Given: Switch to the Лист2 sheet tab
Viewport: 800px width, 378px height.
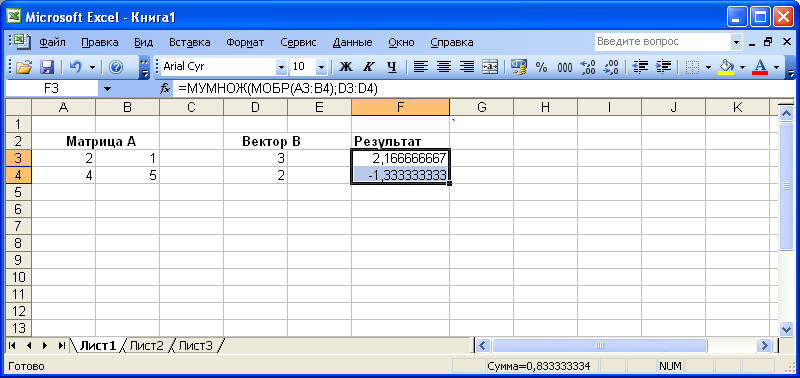Looking at the screenshot, I should click(x=146, y=346).
